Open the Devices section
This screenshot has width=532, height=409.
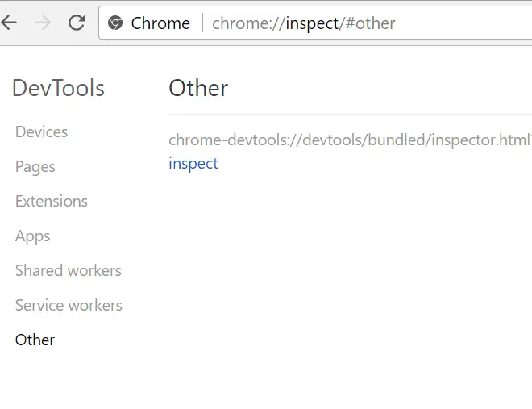tap(41, 131)
